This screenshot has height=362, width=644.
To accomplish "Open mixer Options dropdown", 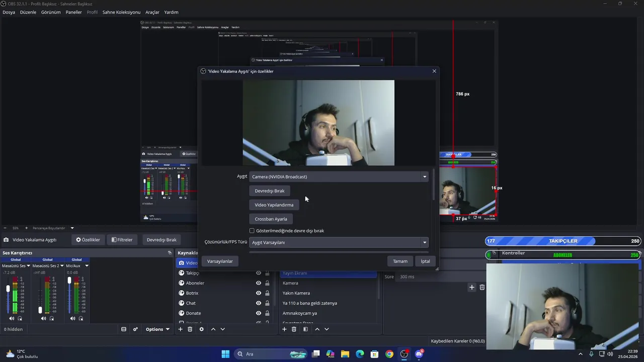I will coord(157,329).
